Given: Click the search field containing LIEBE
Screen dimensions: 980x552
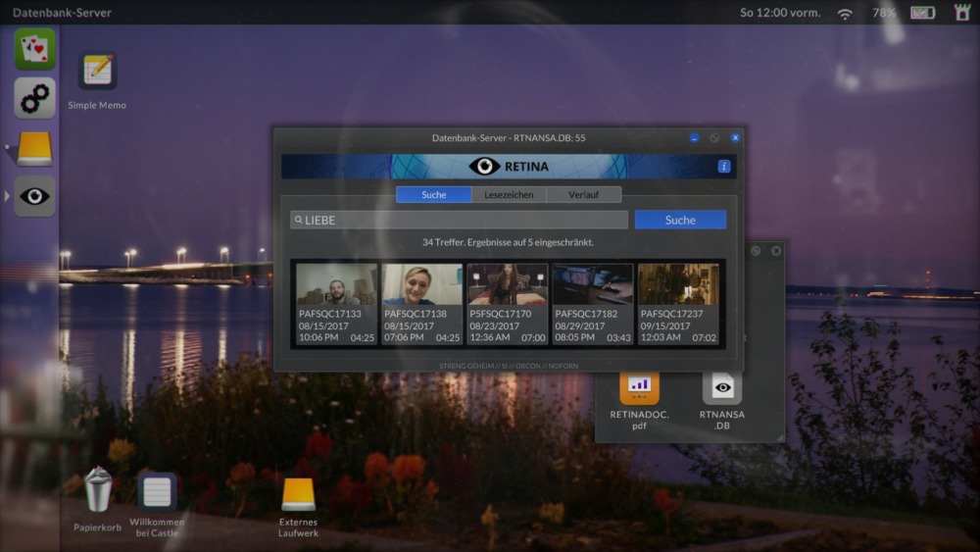Looking at the screenshot, I should [x=459, y=221].
